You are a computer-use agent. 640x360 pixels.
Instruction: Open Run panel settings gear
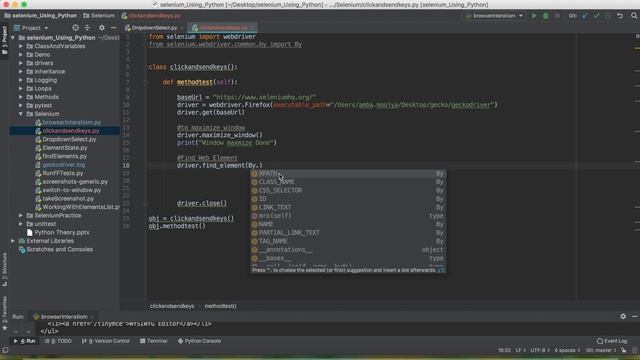click(x=623, y=316)
